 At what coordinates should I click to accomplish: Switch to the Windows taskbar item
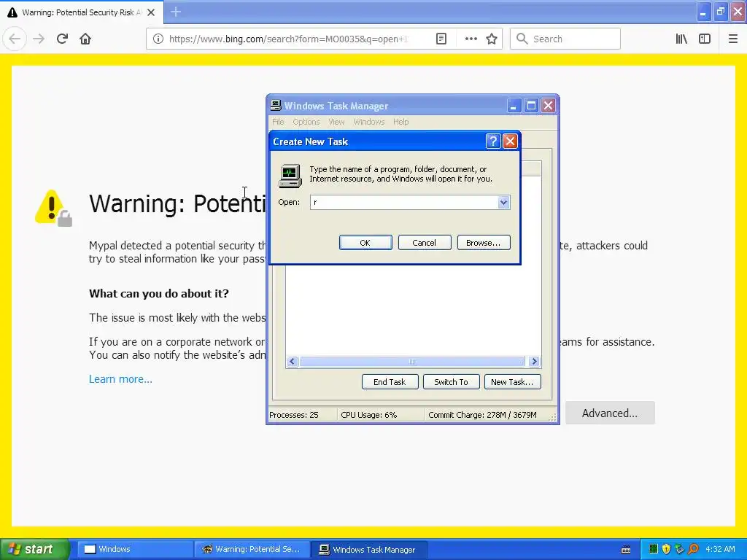pos(134,549)
